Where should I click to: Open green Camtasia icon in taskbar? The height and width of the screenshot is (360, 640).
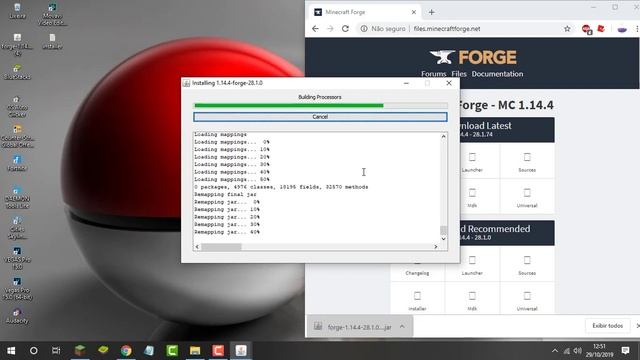click(x=172, y=351)
